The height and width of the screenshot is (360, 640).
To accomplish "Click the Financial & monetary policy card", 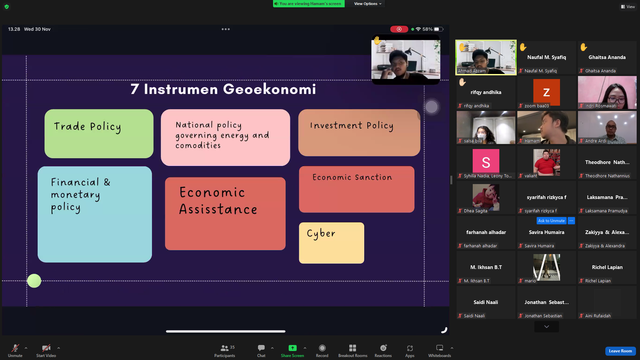I will [x=95, y=214].
